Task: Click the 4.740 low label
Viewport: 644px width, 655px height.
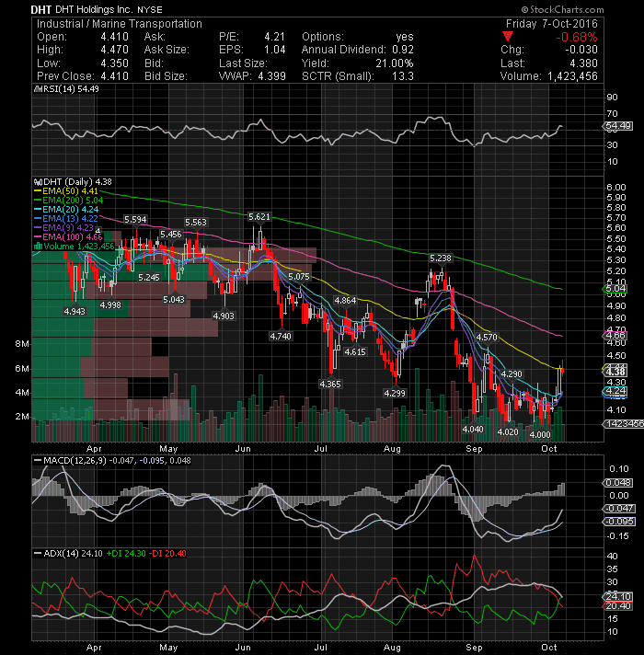Action: [281, 337]
